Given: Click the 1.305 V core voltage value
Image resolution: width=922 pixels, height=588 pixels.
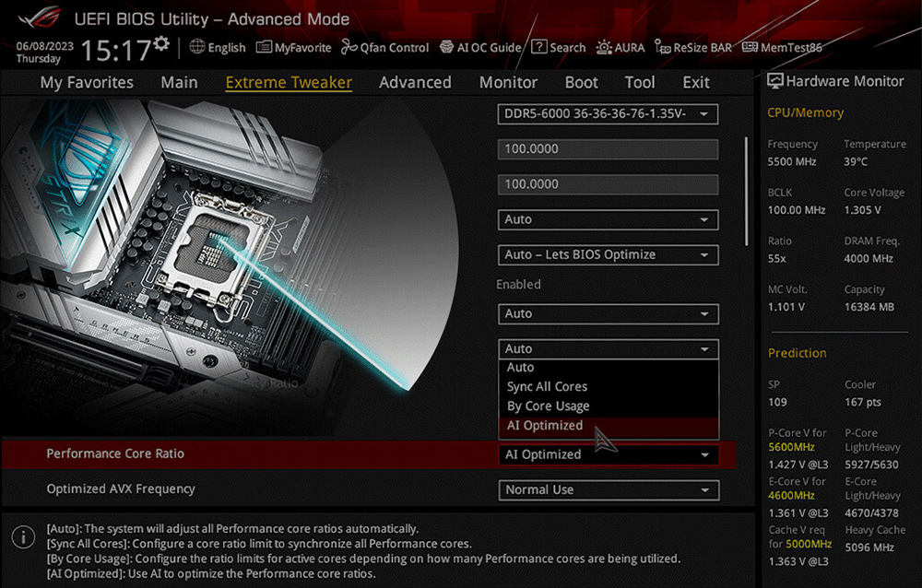Looking at the screenshot, I should click(x=863, y=210).
